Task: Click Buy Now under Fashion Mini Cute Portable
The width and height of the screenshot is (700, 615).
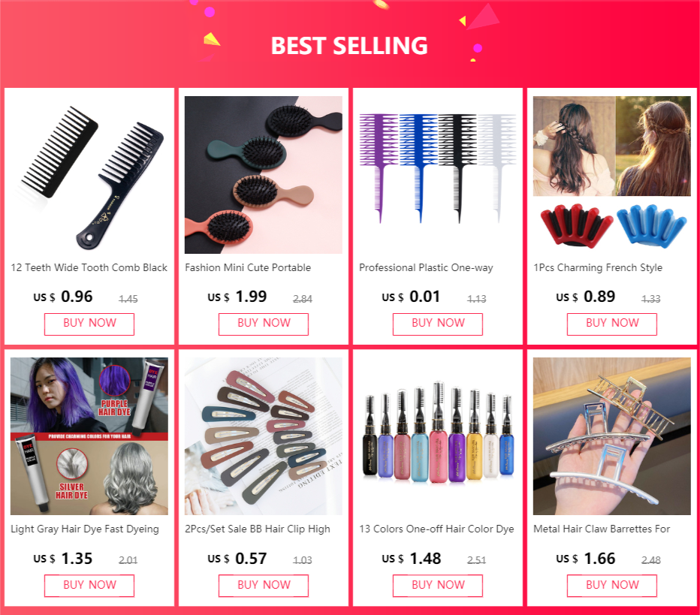Action: (264, 324)
